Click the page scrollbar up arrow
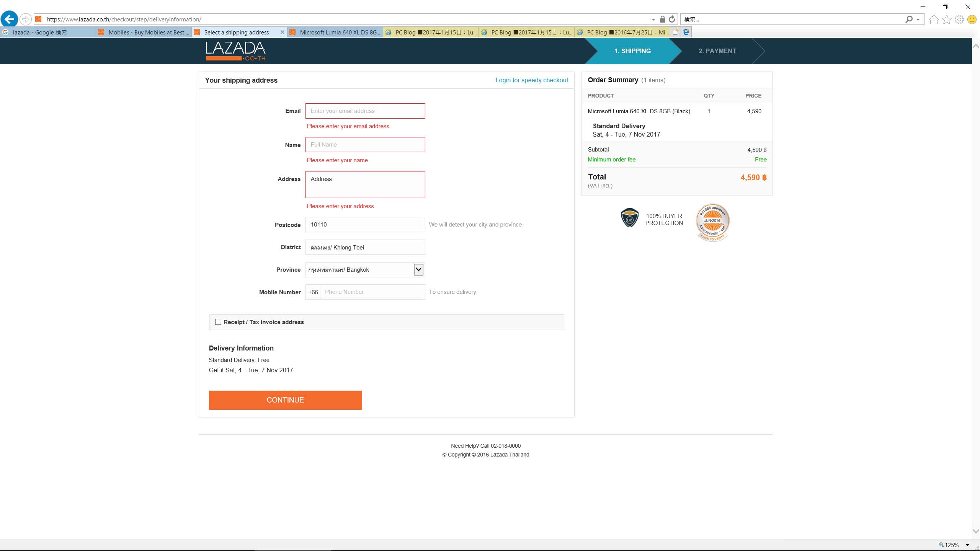The image size is (980, 551). click(976, 46)
